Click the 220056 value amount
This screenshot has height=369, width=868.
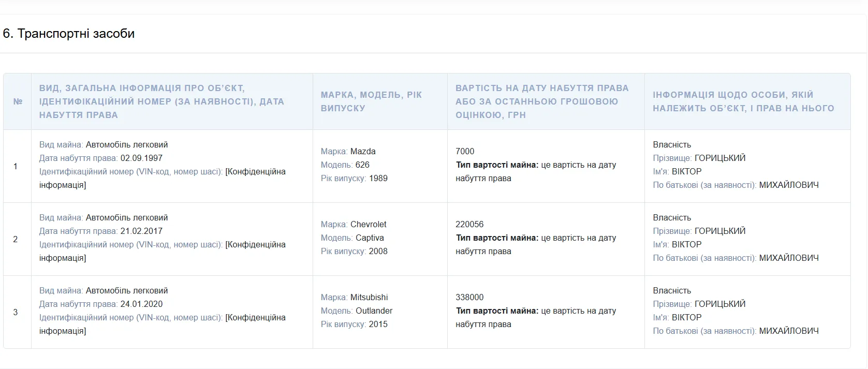pos(469,224)
